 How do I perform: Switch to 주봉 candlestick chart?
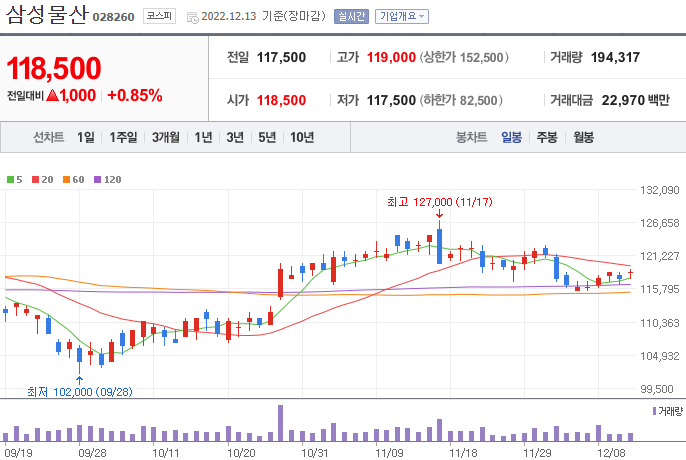[x=547, y=137]
